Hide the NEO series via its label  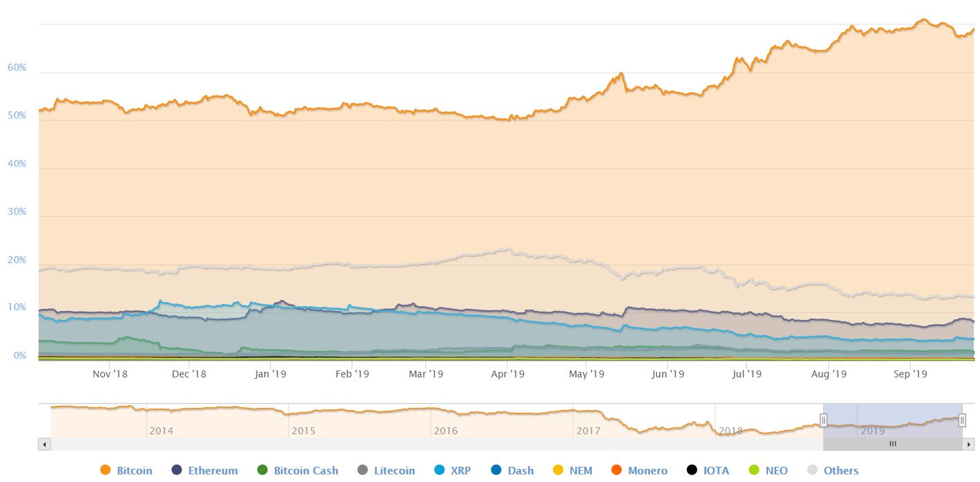pos(776,470)
